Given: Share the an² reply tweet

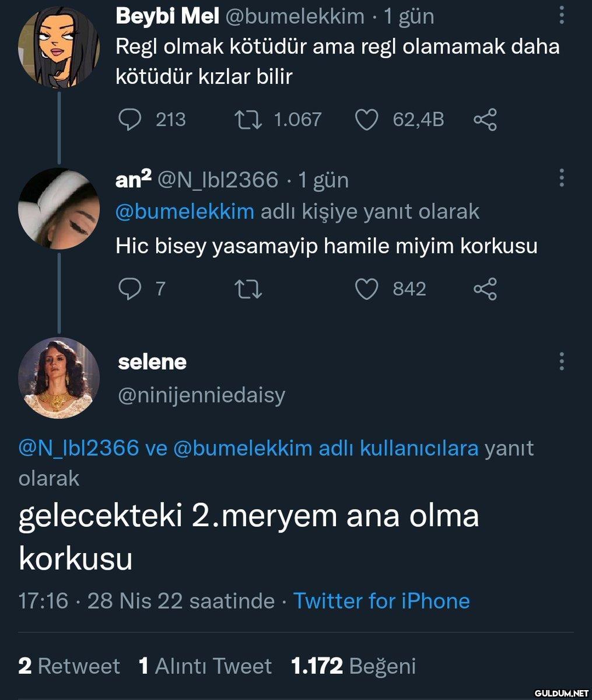Looking at the screenshot, I should click(485, 289).
